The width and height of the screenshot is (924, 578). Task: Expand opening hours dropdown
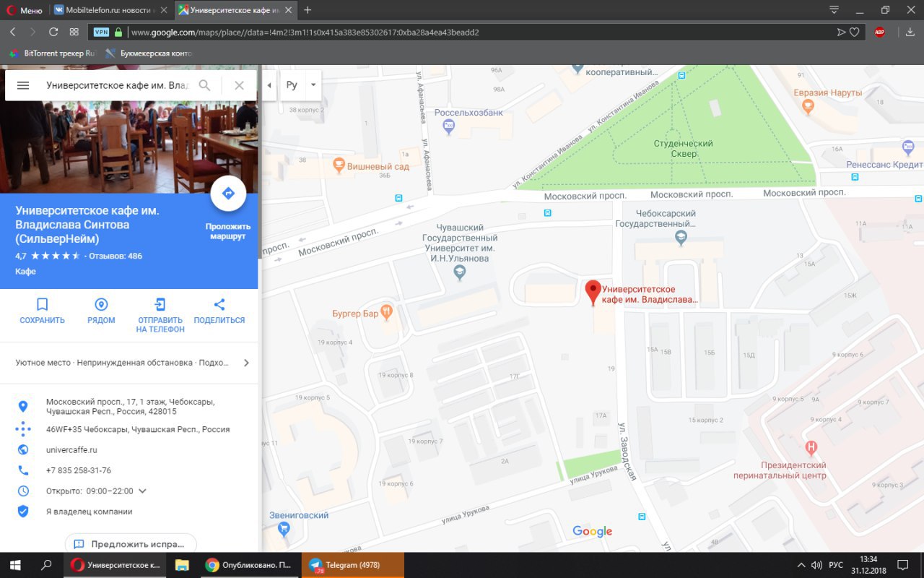[142, 491]
